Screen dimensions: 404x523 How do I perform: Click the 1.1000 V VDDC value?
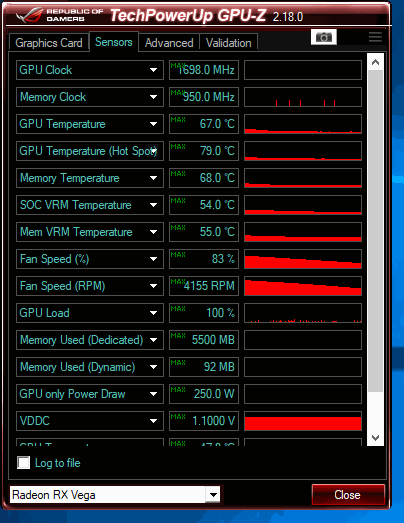click(204, 421)
